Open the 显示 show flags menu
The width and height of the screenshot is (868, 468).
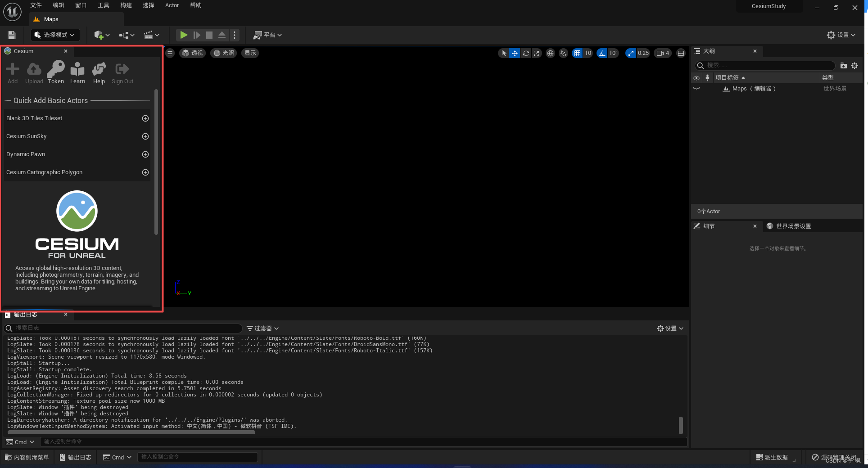click(x=250, y=53)
